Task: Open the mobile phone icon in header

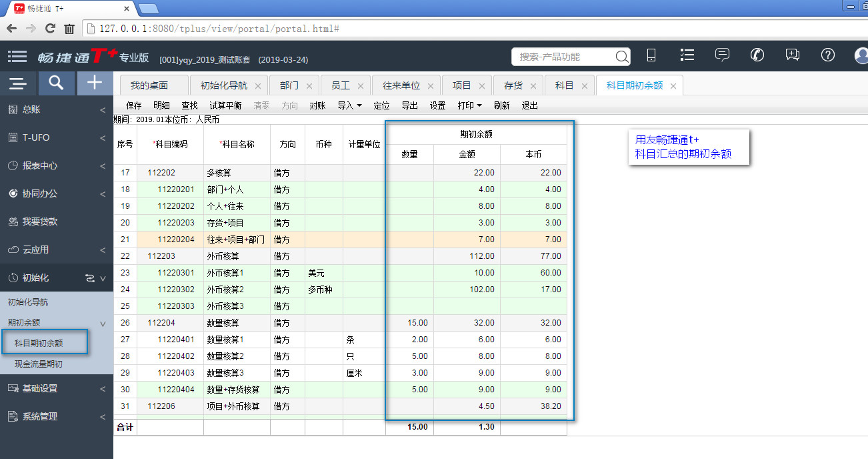Action: (651, 55)
